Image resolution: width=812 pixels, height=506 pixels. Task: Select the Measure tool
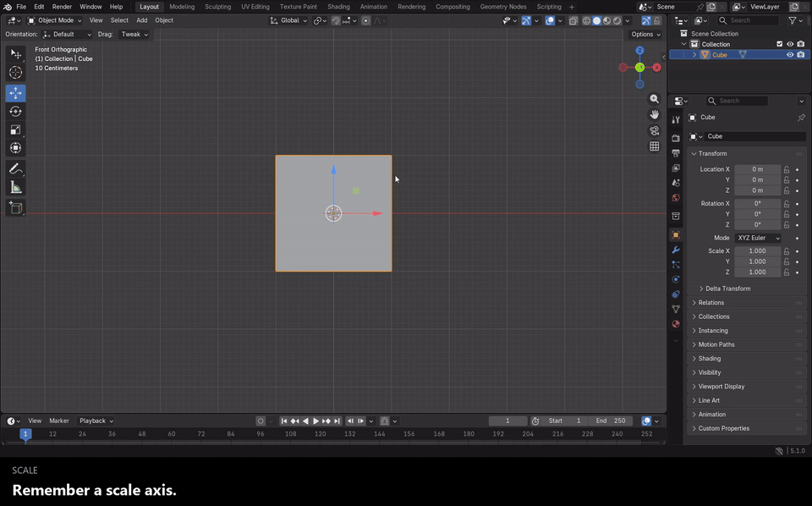point(15,188)
